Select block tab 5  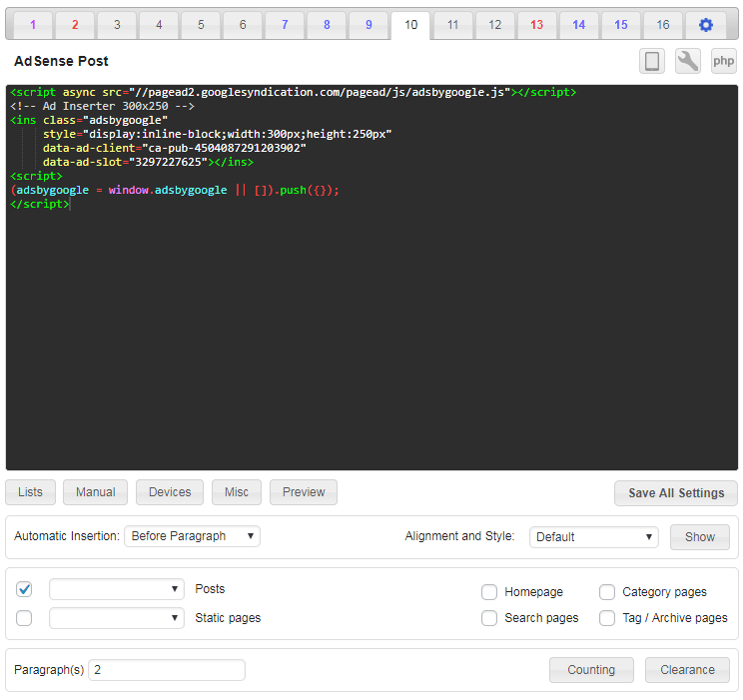tap(201, 25)
